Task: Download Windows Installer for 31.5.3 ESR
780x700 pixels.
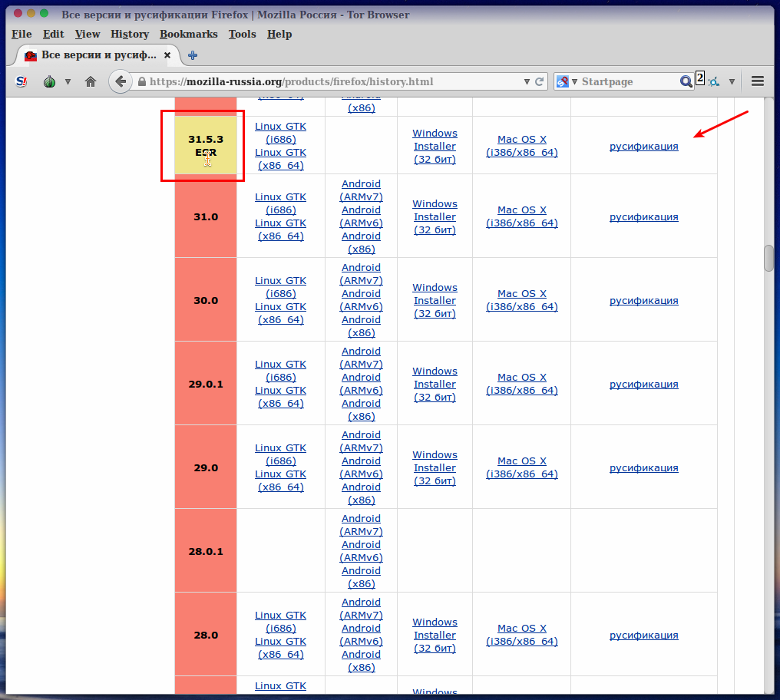Action: point(435,147)
